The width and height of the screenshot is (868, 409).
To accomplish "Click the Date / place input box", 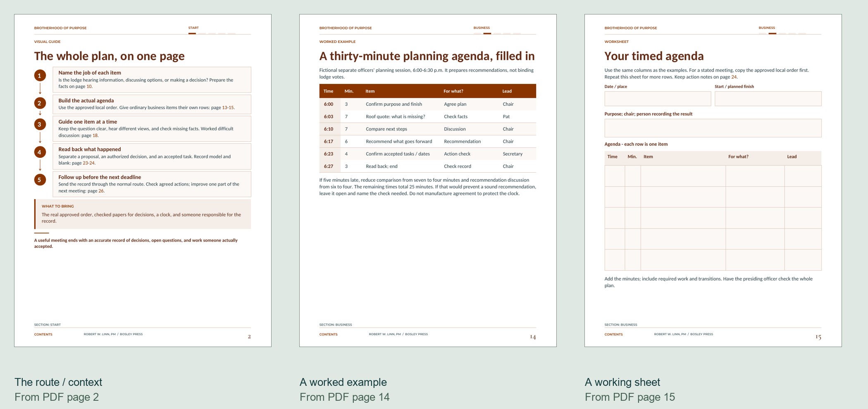I will (658, 99).
